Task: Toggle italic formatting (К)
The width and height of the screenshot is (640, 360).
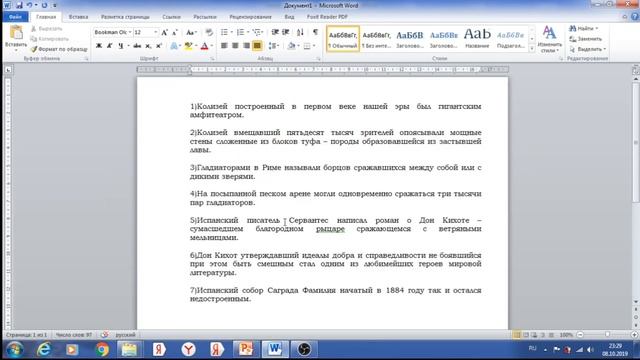Action: click(109, 46)
